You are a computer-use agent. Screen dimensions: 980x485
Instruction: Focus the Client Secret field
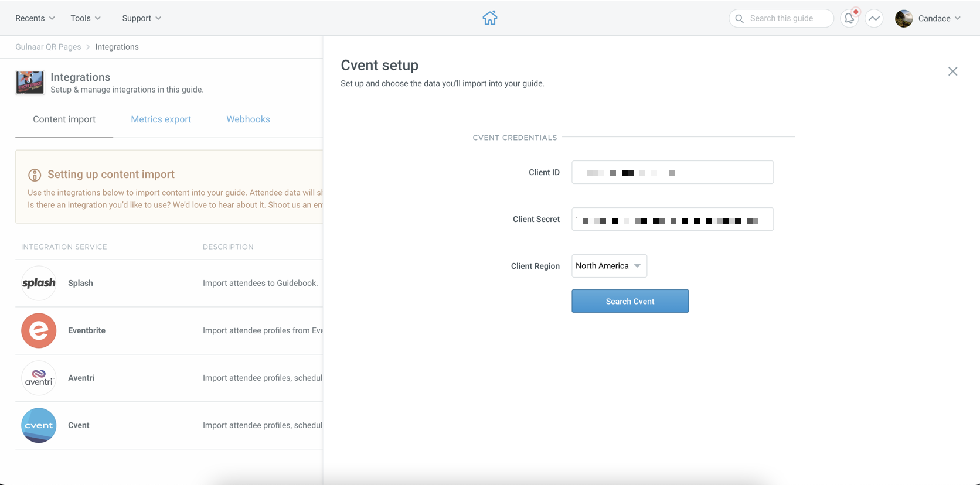tap(672, 219)
